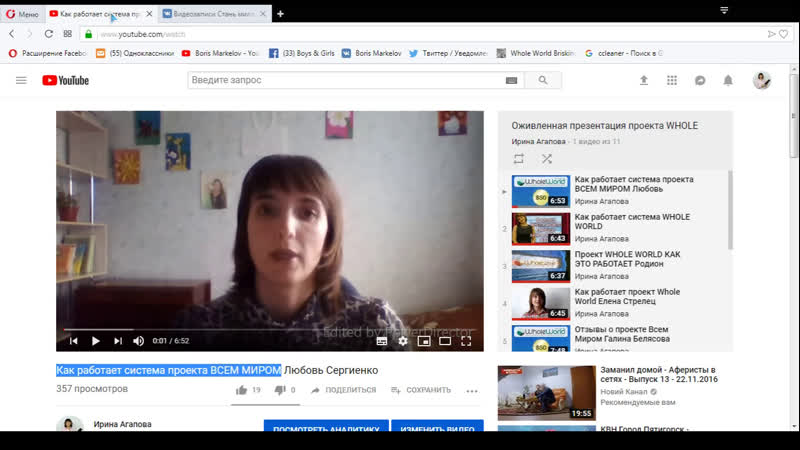The width and height of the screenshot is (800, 450).
Task: Skip to next video
Action: click(x=118, y=341)
